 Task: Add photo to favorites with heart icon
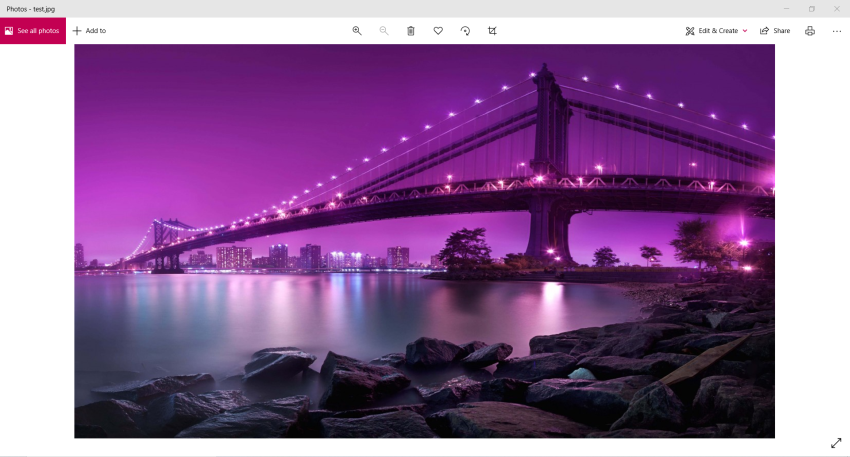click(x=438, y=31)
